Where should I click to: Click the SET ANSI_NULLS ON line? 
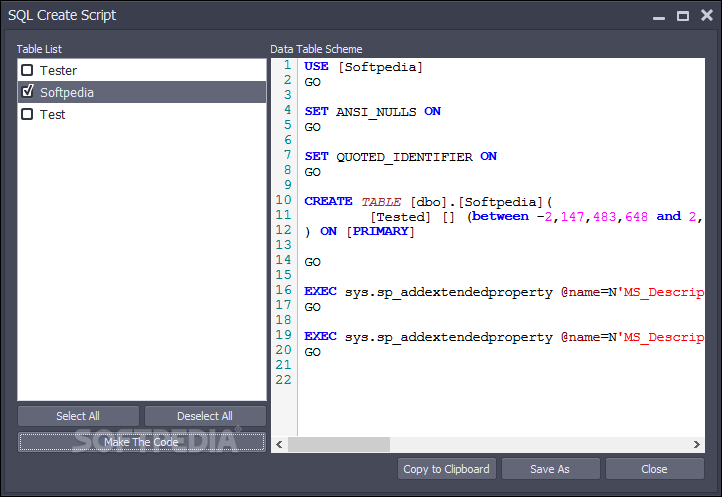pyautogui.click(x=373, y=111)
